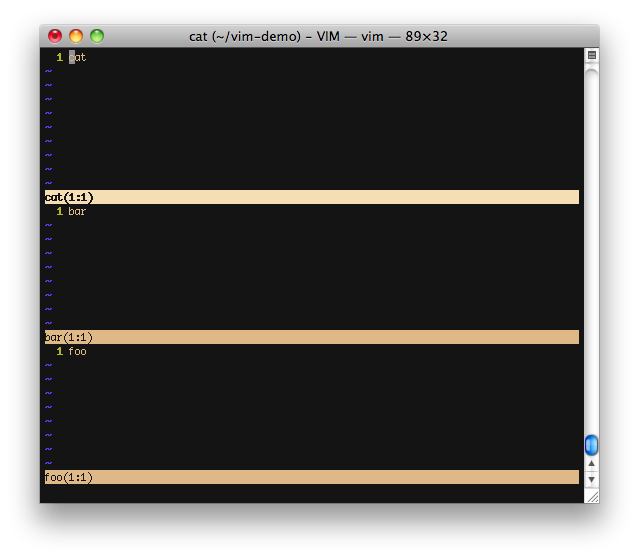Click the window resize grip corner
This screenshot has width=639, height=558.
click(x=593, y=497)
